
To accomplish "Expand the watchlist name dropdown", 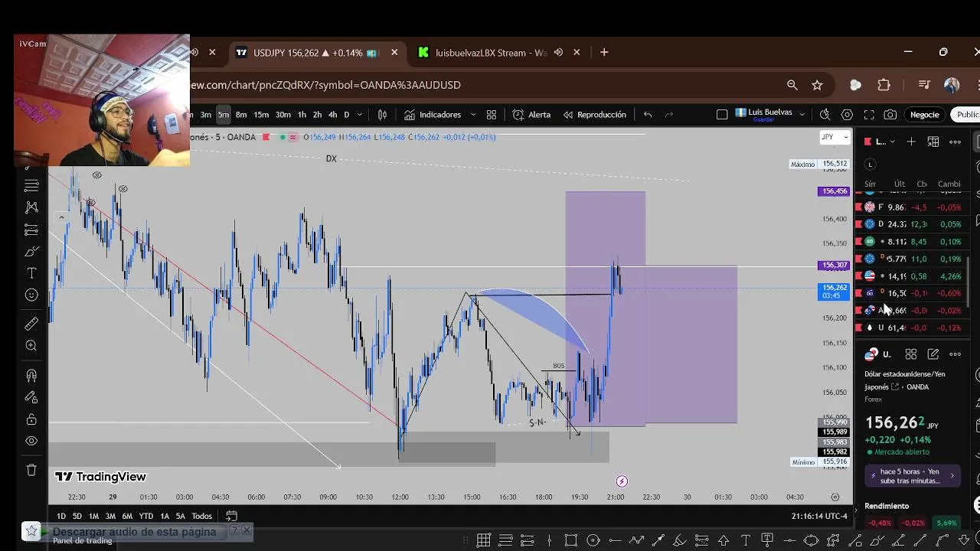I will coord(881,142).
